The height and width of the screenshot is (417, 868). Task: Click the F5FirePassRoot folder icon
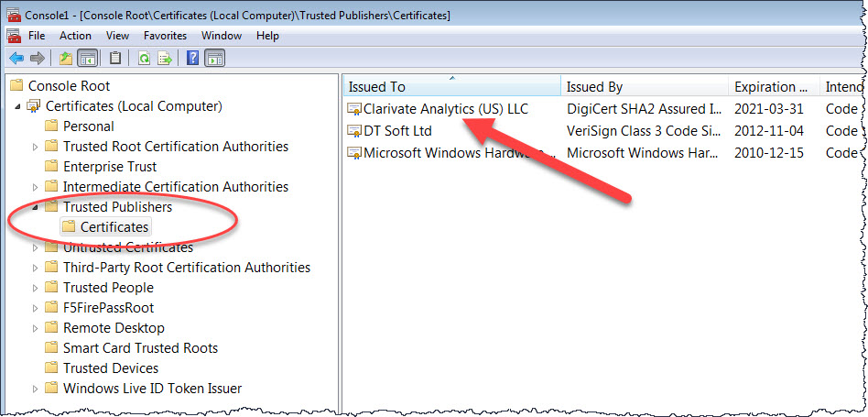click(x=51, y=307)
